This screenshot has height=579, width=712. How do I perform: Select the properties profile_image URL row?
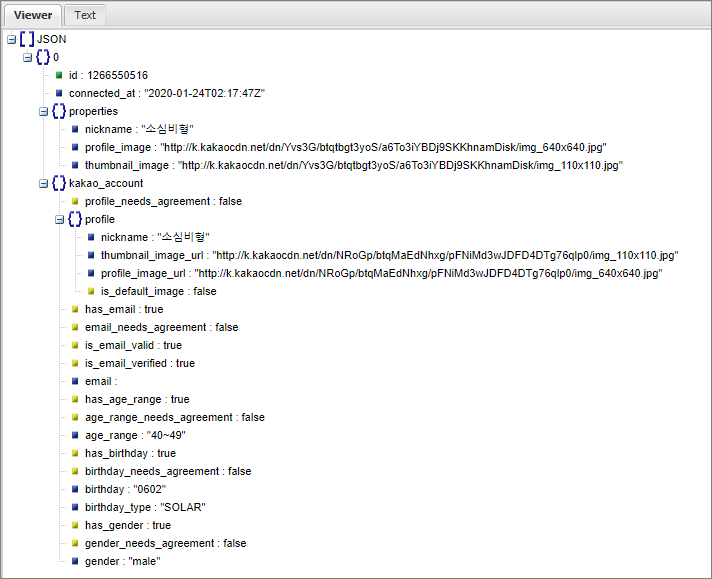click(x=346, y=148)
